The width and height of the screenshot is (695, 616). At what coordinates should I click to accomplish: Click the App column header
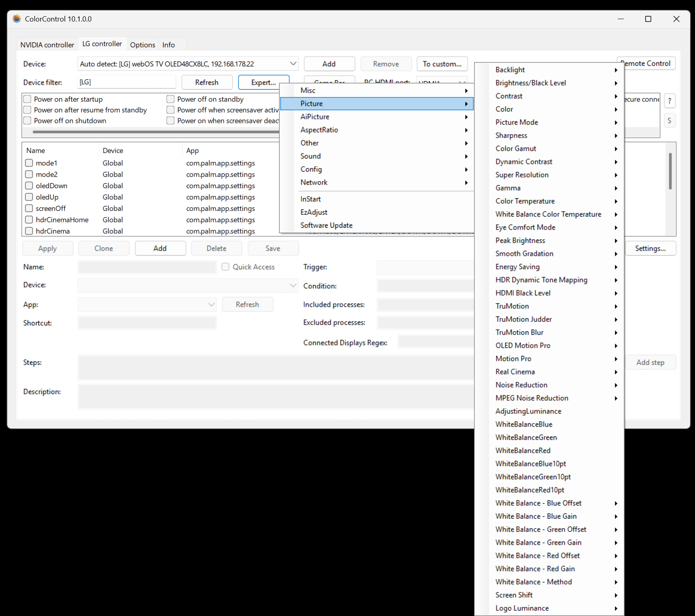(x=192, y=150)
